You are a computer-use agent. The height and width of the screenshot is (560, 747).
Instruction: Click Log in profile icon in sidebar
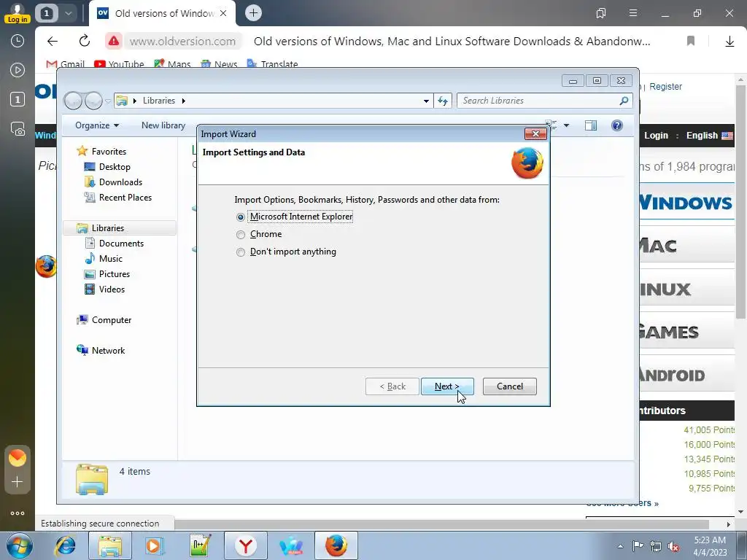(18, 13)
